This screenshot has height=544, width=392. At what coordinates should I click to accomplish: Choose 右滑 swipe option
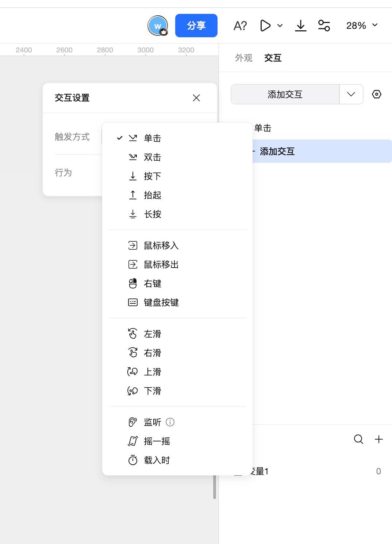177,353
